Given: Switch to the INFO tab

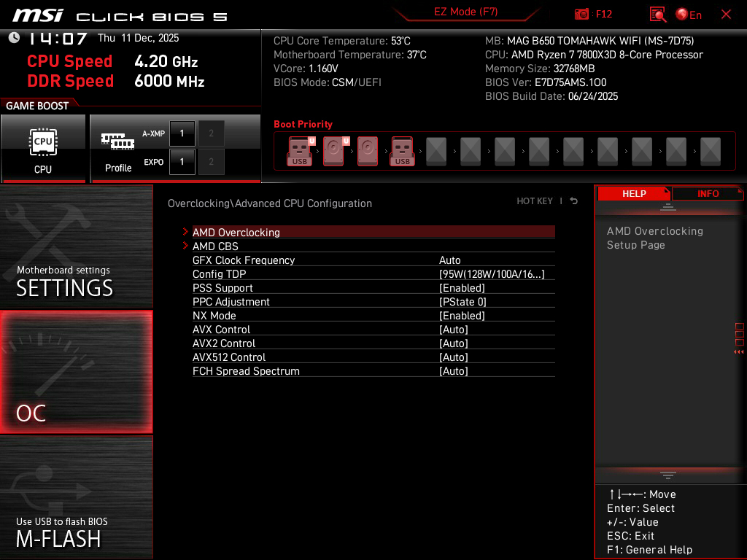Looking at the screenshot, I should [708, 193].
